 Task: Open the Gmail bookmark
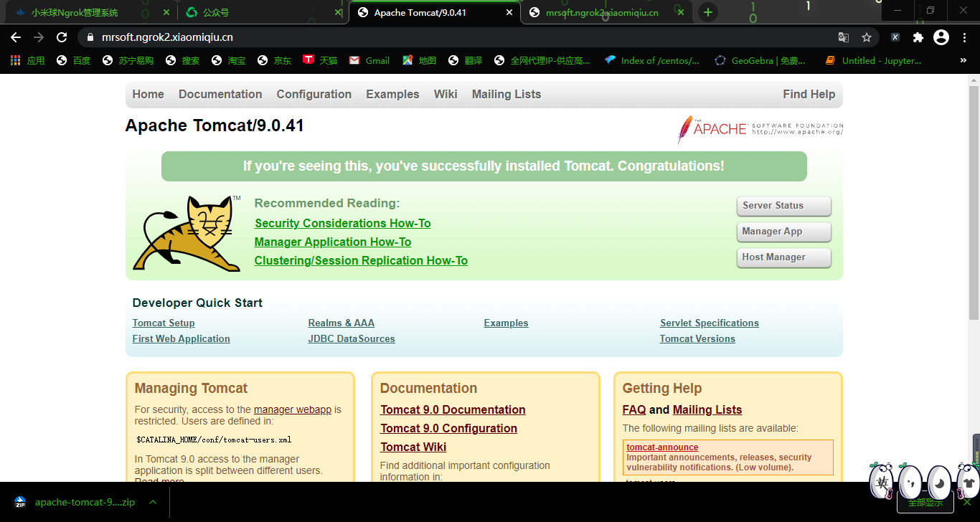point(369,61)
